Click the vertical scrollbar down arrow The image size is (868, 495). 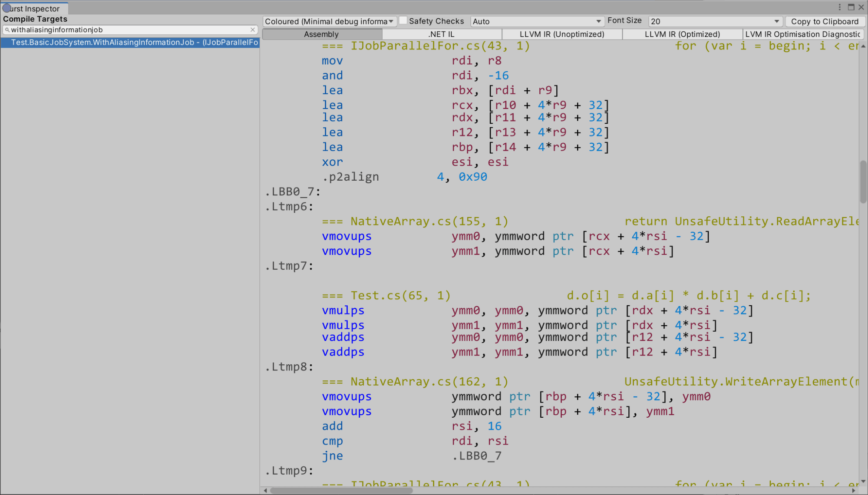coord(863,481)
